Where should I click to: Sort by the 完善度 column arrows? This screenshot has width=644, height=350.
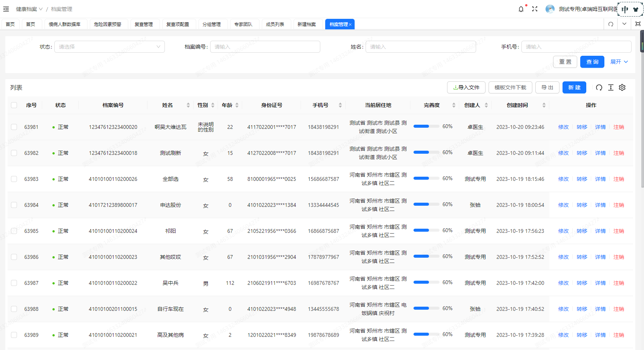pos(454,105)
